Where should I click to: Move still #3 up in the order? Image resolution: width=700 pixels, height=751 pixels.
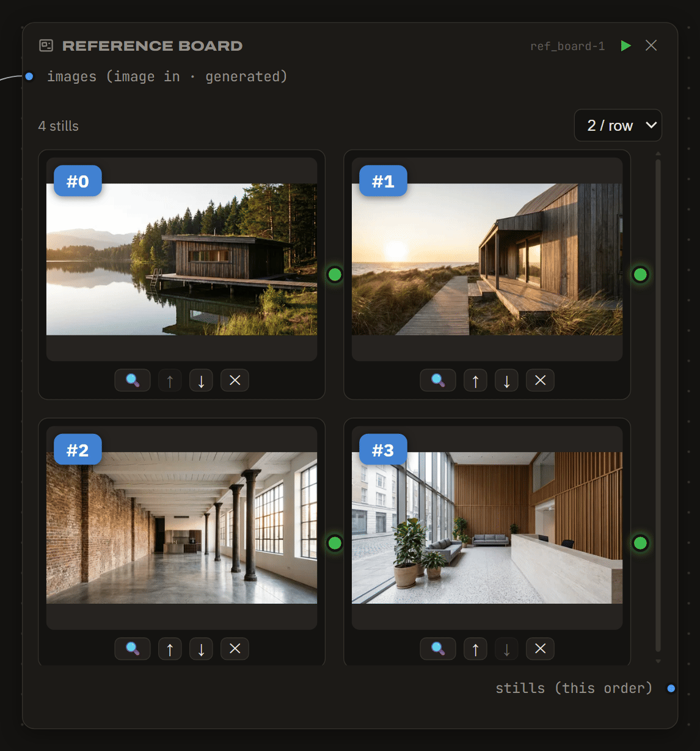coord(475,649)
